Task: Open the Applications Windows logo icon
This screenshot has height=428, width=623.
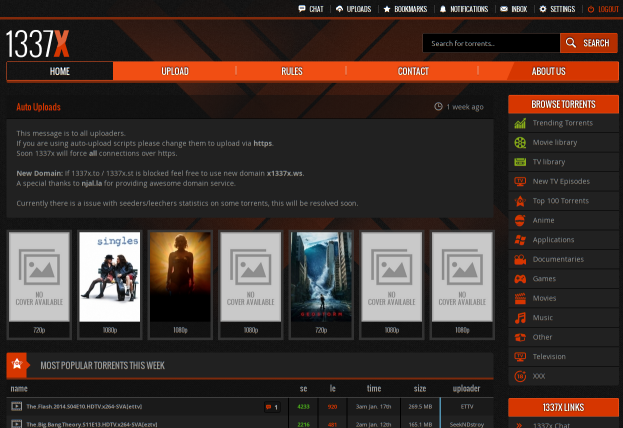Action: click(520, 240)
